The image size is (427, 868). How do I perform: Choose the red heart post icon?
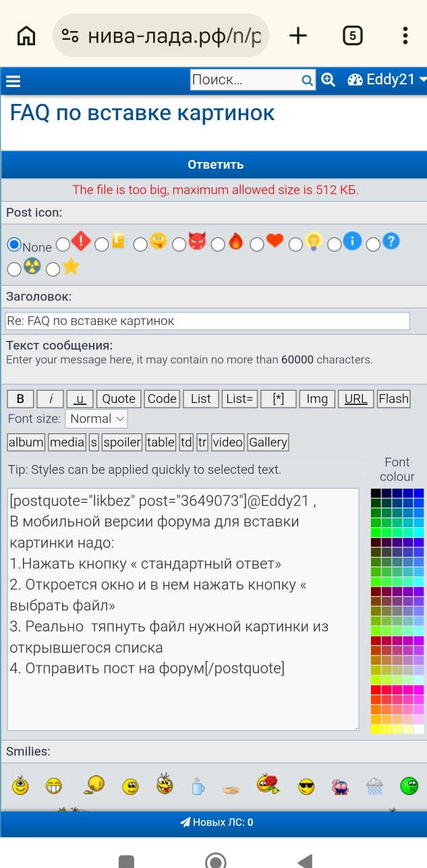coord(257,244)
